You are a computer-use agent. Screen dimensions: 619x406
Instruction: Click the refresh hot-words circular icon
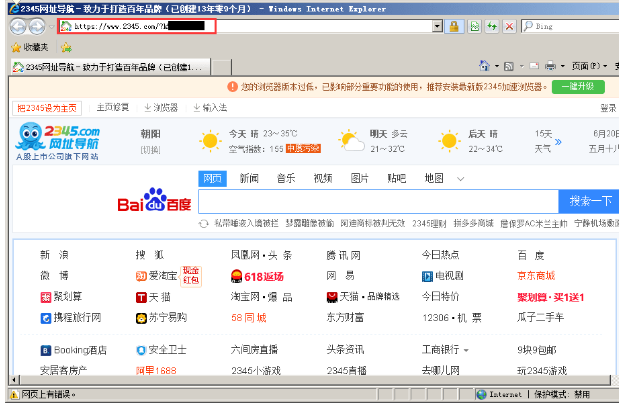click(x=203, y=224)
